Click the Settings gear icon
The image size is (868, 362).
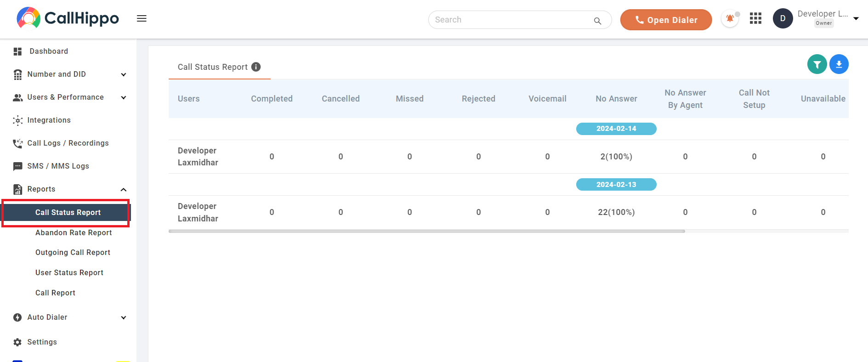17,342
